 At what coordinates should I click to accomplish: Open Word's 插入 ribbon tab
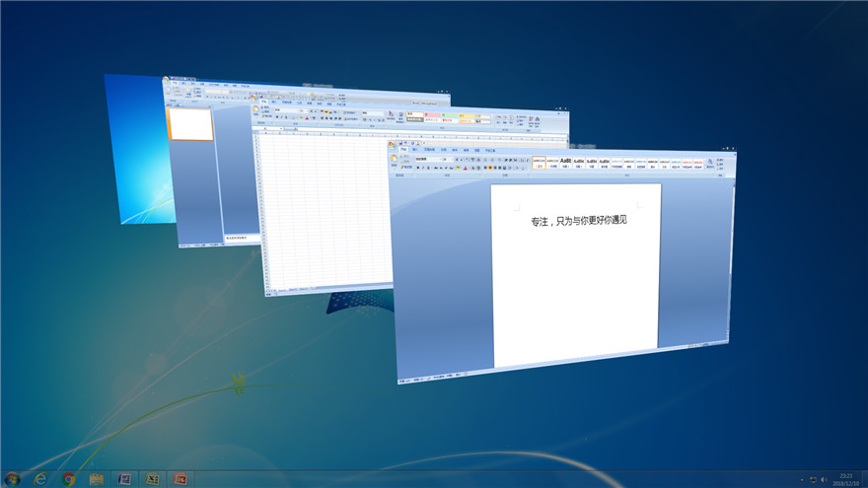[415, 150]
